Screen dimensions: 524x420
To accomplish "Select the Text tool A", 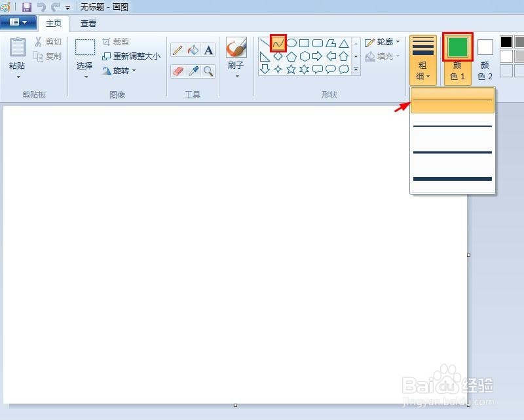I will (208, 50).
